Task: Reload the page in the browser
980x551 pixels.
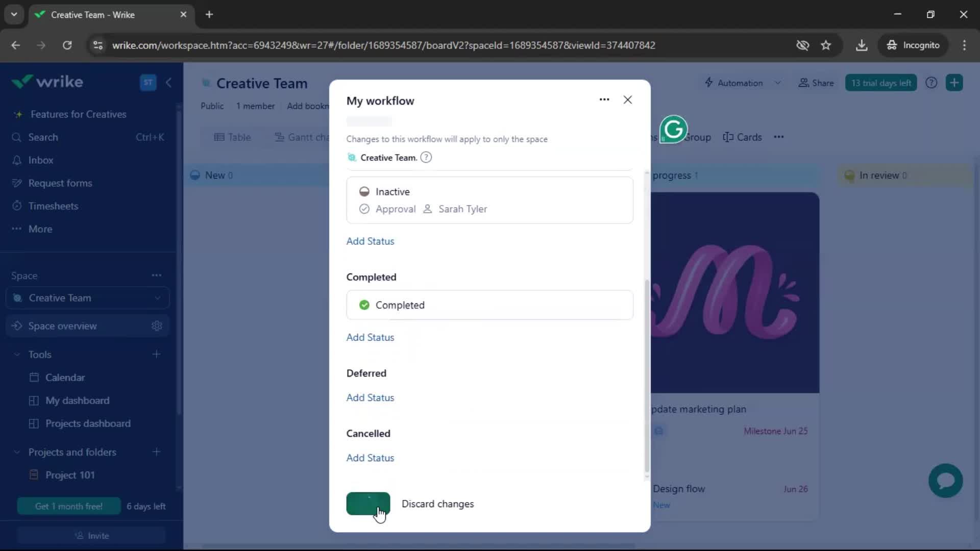Action: pyautogui.click(x=67, y=45)
